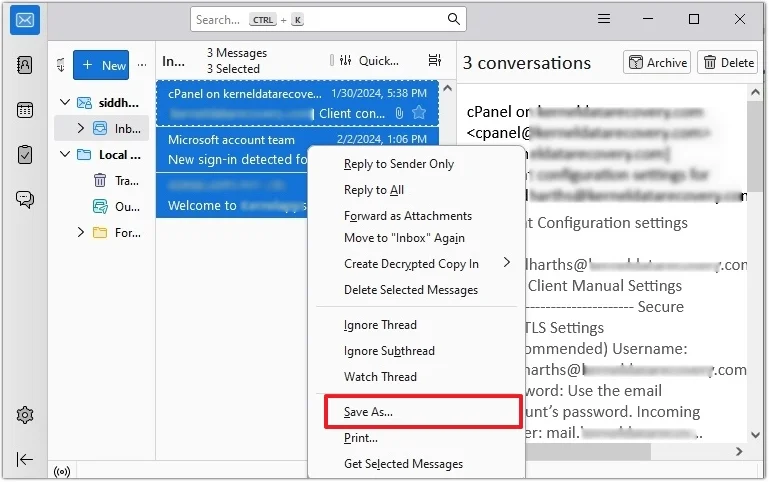Open the Tasks space icon
The image size is (769, 482).
pyautogui.click(x=25, y=154)
